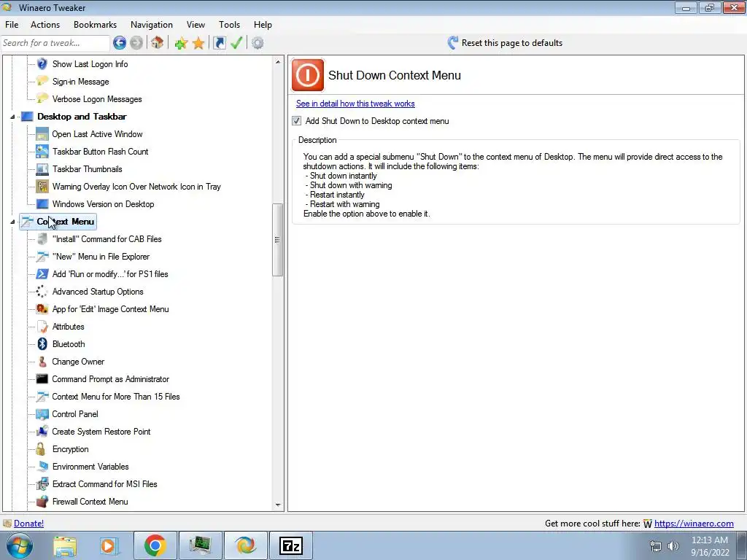Add bookmark with green plus star icon
This screenshot has height=560, width=747.
coord(181,43)
